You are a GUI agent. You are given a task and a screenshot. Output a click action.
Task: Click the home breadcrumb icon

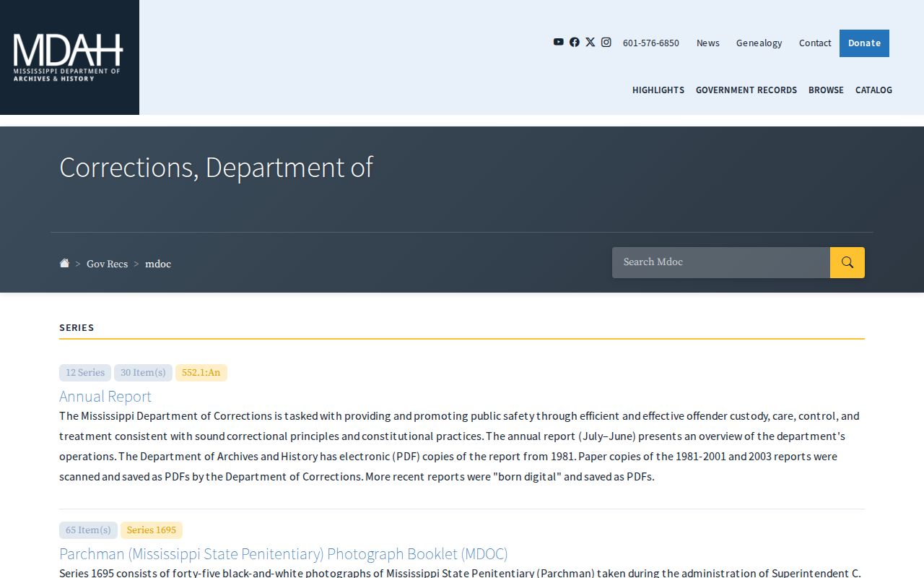[64, 263]
